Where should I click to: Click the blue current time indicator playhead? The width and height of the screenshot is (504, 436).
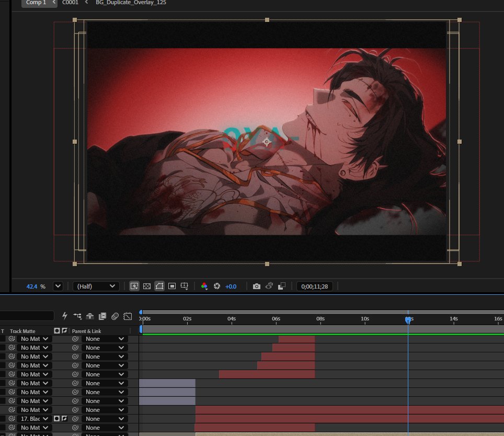(408, 320)
